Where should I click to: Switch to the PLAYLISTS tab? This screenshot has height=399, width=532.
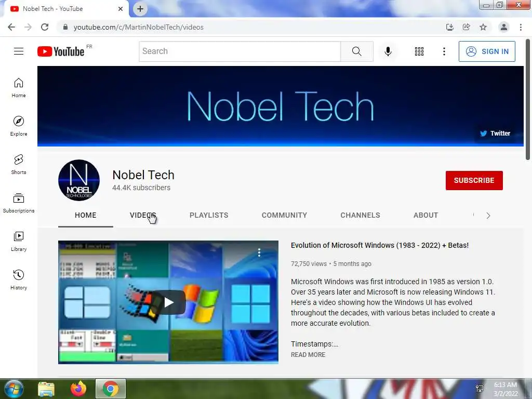(x=209, y=215)
